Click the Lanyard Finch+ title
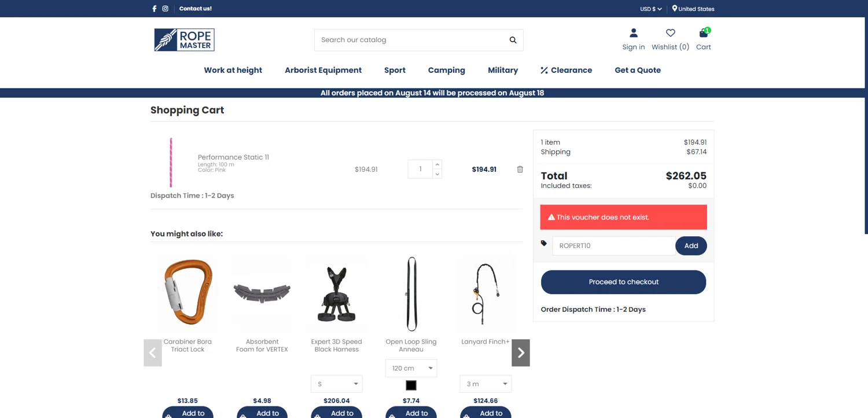The height and width of the screenshot is (418, 868). pyautogui.click(x=486, y=342)
